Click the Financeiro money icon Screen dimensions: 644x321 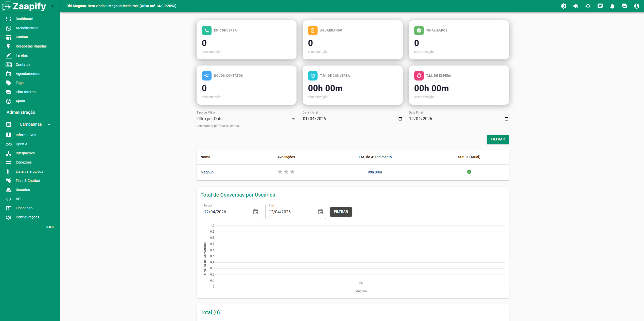9,208
